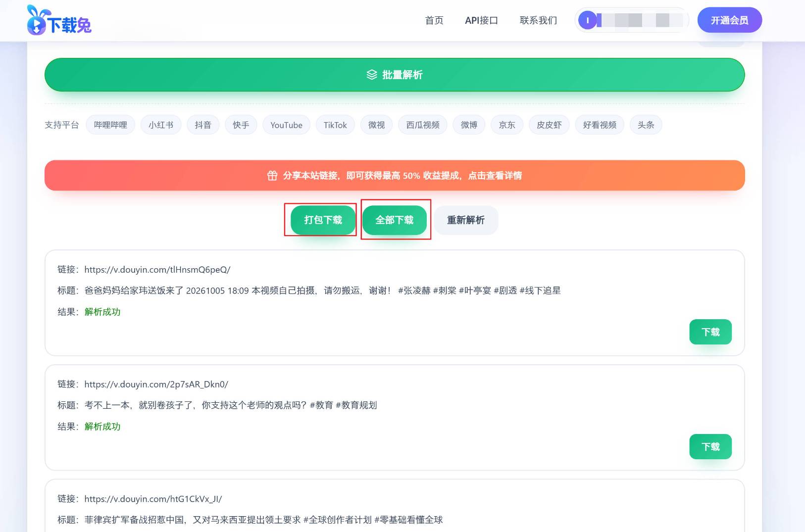The width and height of the screenshot is (805, 532).
Task: Open the share-link commission banner
Action: pyautogui.click(x=395, y=175)
